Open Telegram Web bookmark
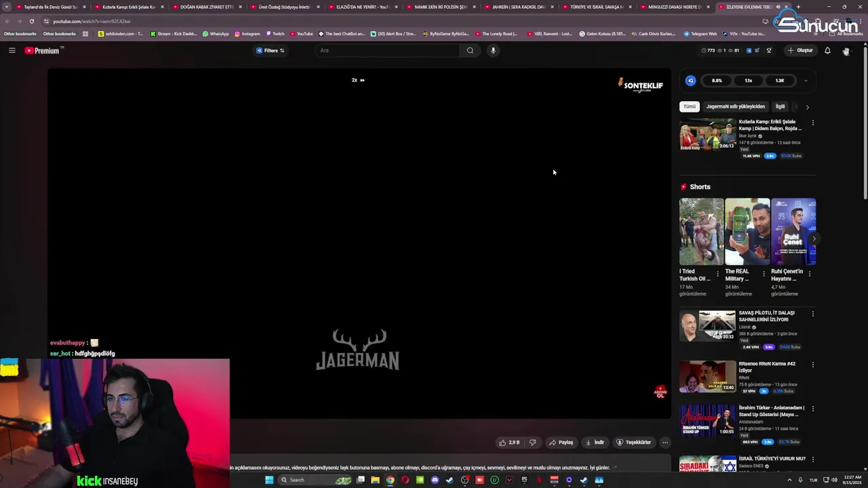This screenshot has height=488, width=868. click(x=700, y=34)
